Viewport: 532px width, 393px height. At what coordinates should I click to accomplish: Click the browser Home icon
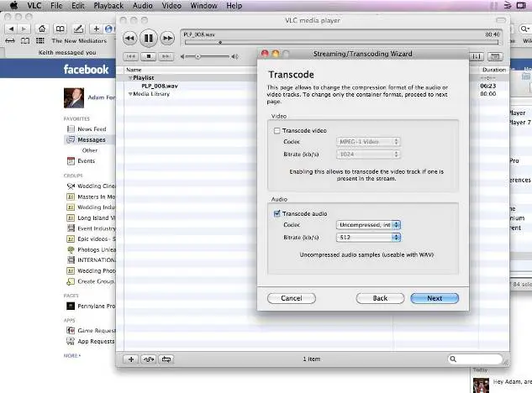click(x=42, y=29)
